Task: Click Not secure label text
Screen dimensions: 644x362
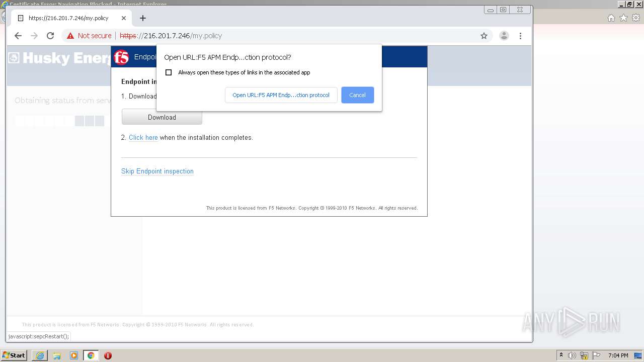Action: 95,36
